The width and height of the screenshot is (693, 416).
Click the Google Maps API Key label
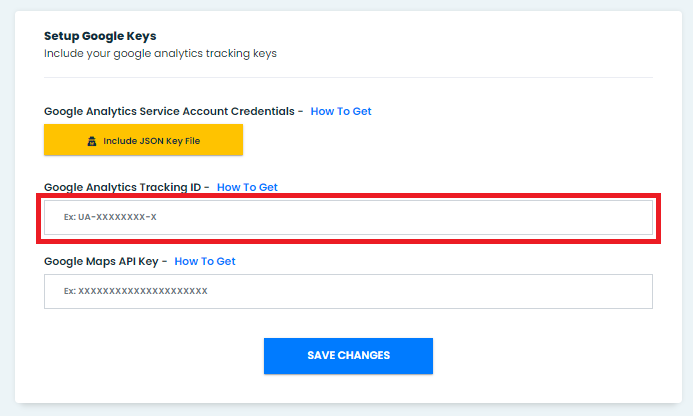(x=102, y=261)
